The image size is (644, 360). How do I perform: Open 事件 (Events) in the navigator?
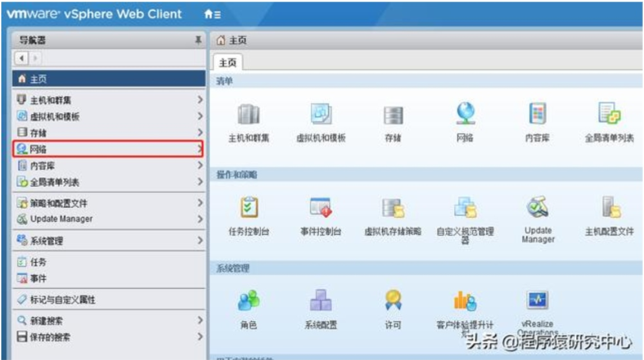click(109, 278)
